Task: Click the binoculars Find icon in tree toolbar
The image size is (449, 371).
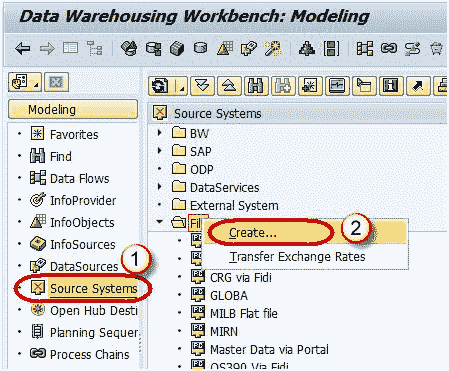Action: point(256,86)
